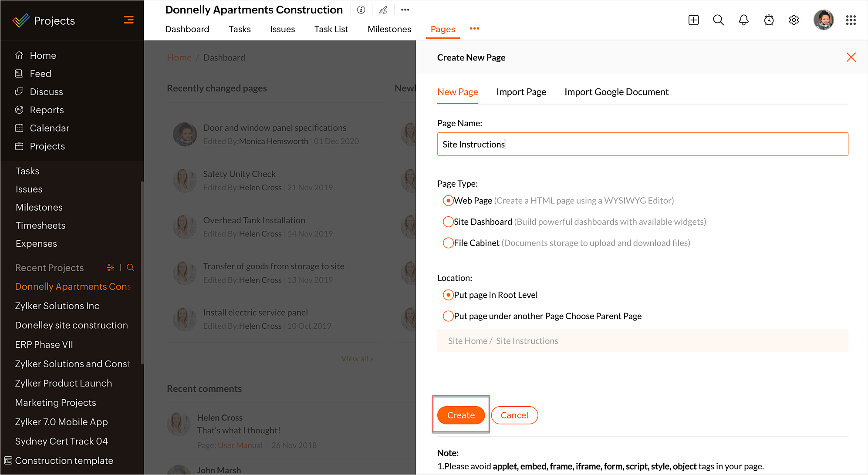Select Site Dashboard page type

tap(448, 222)
